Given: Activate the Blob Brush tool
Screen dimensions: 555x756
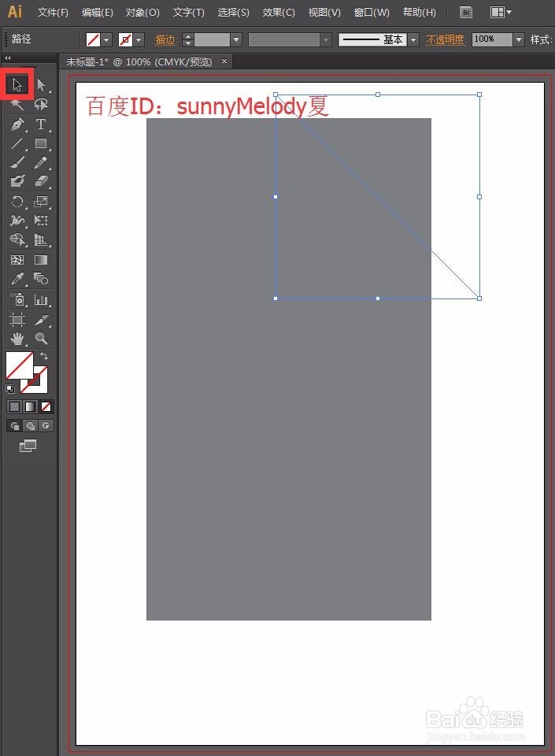Looking at the screenshot, I should pyautogui.click(x=17, y=181).
